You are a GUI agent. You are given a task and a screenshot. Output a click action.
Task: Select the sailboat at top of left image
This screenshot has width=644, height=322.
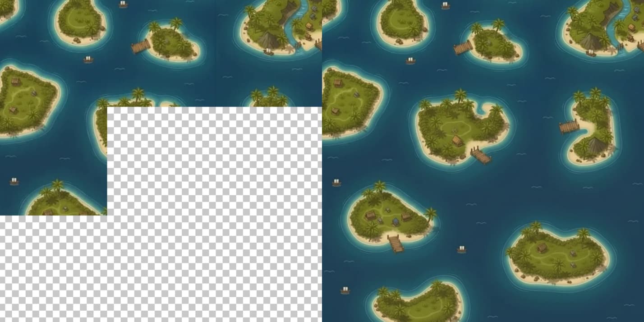[x=123, y=5]
